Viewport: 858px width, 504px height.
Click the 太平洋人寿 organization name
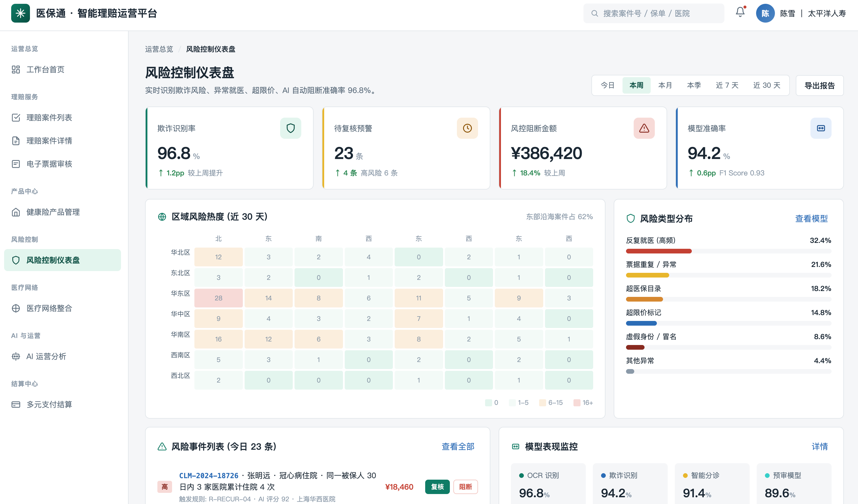(x=827, y=13)
